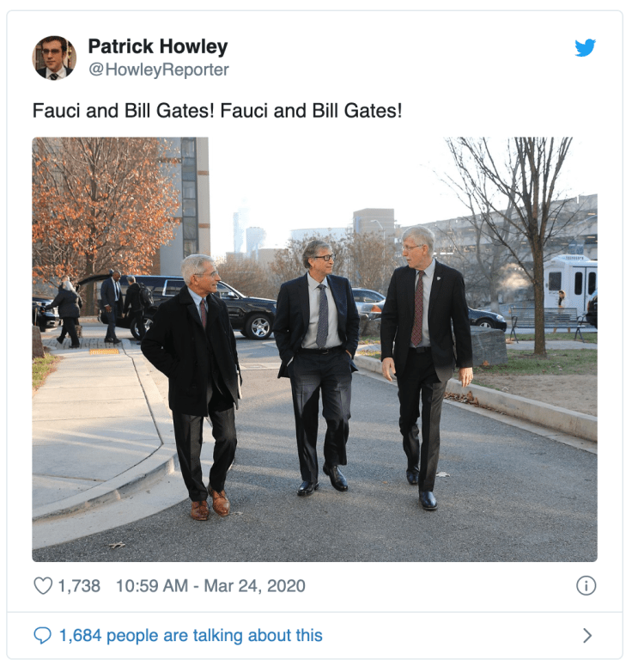Image resolution: width=632 pixels, height=672 pixels.
Task: Visit the @HowleyReporter handle link
Action: pyautogui.click(x=158, y=70)
